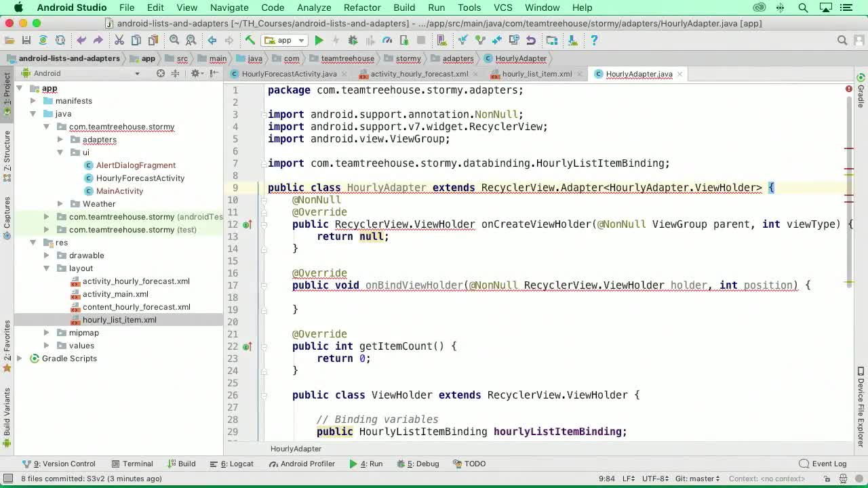Open the Event Log
Viewport: 868px width, 488px height.
[823, 464]
